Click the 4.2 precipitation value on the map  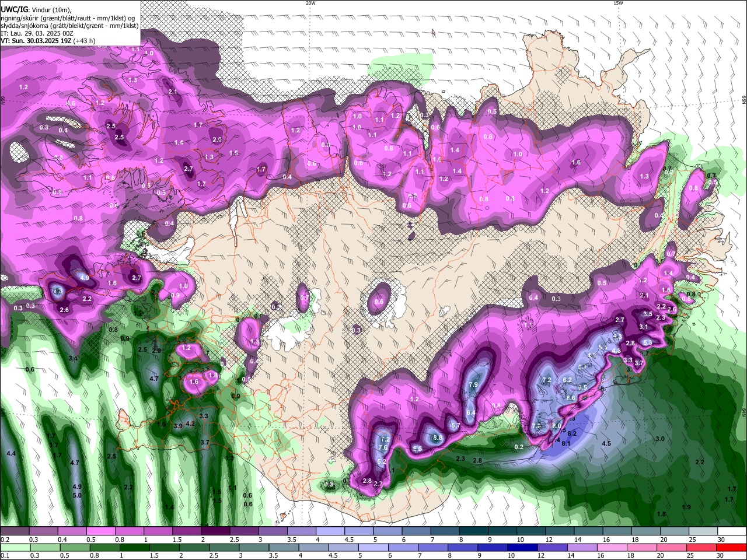(x=190, y=424)
